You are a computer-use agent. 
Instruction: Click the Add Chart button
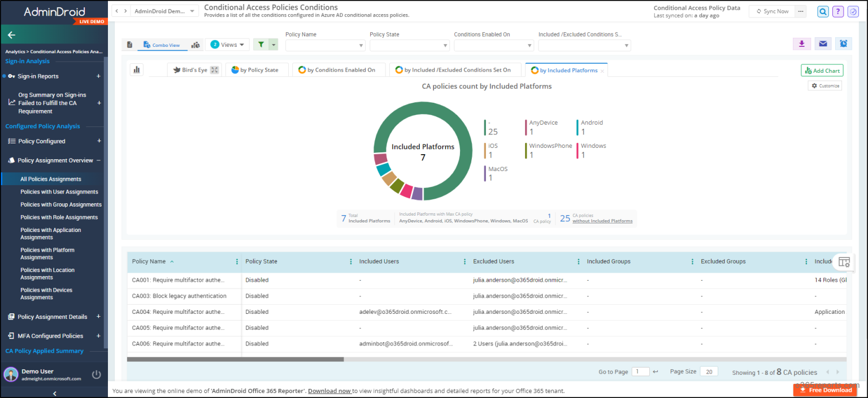tap(822, 71)
